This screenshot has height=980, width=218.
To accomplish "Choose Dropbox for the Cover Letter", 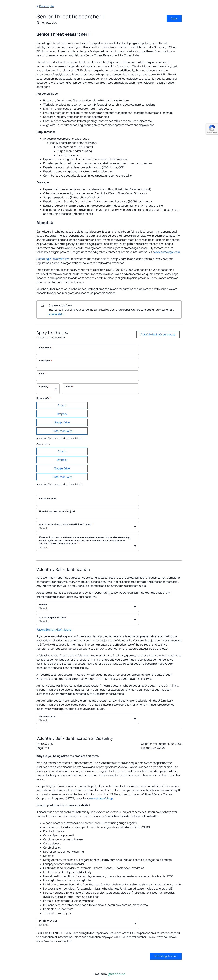I will click(x=62, y=460).
